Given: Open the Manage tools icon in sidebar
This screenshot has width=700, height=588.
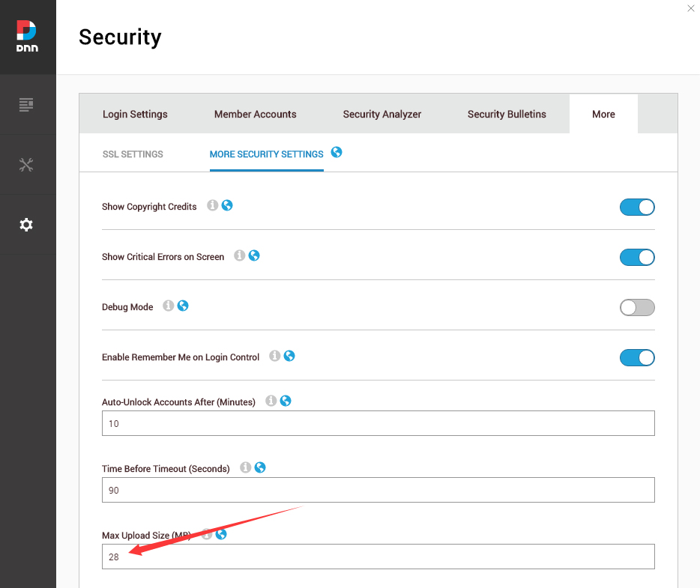Looking at the screenshot, I should (27, 165).
